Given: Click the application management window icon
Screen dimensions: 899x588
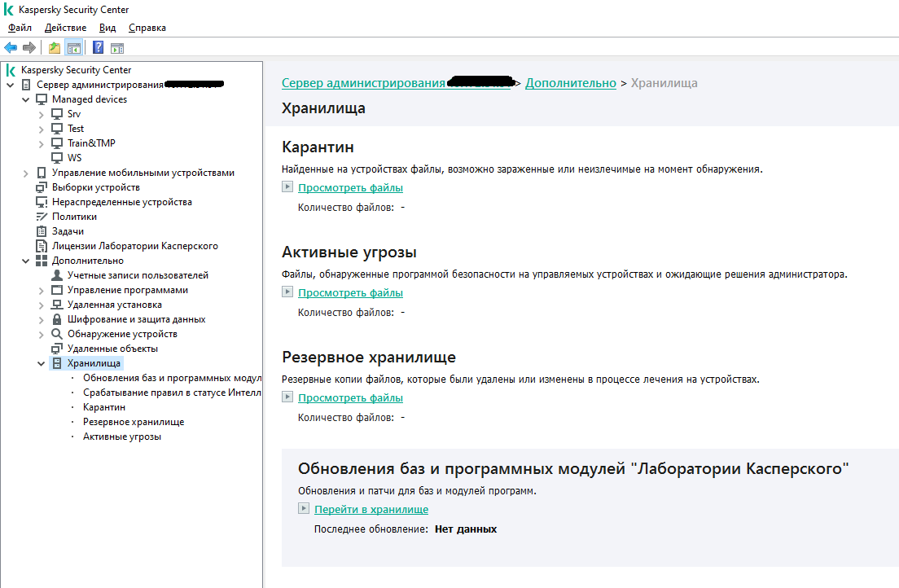Looking at the screenshot, I should 57,290.
